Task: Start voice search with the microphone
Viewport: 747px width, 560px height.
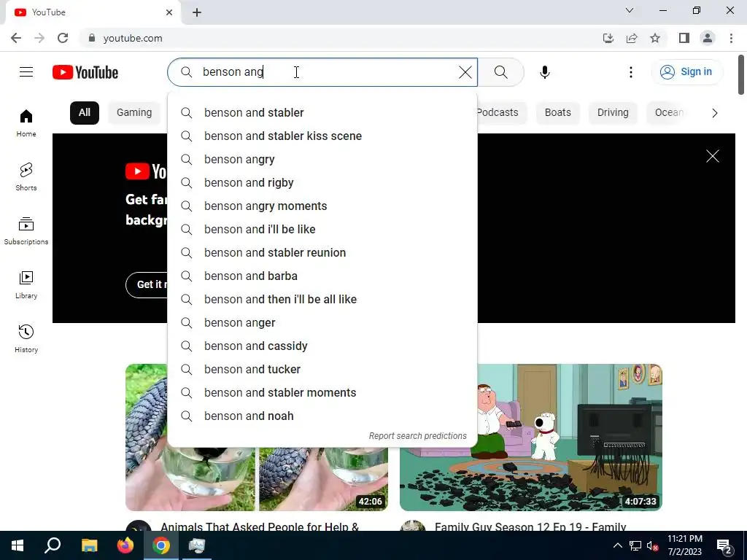Action: tap(544, 72)
